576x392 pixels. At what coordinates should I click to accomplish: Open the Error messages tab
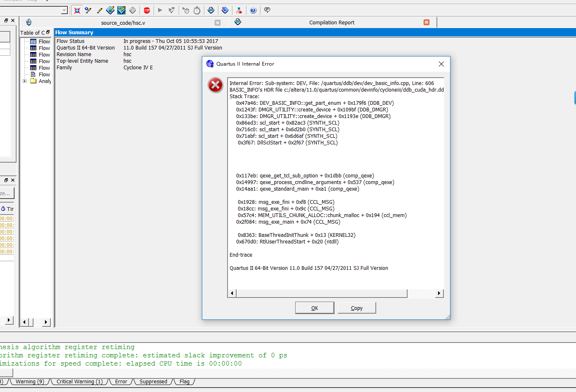pos(121,382)
